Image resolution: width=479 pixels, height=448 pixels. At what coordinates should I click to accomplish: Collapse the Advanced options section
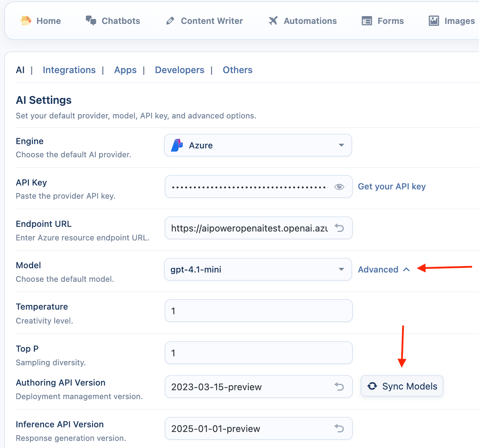383,270
